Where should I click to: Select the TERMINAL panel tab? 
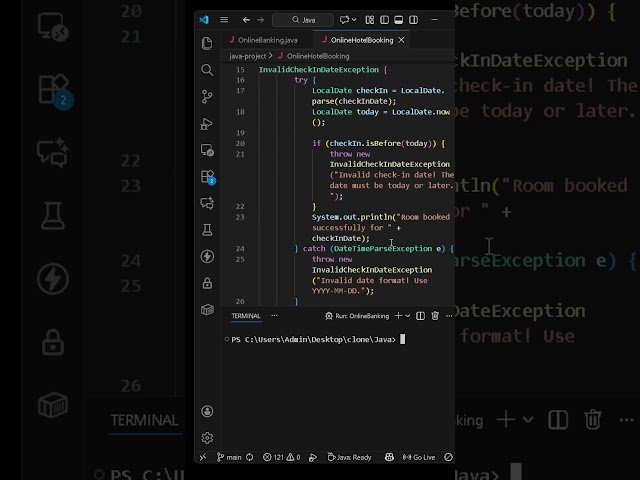tap(246, 316)
